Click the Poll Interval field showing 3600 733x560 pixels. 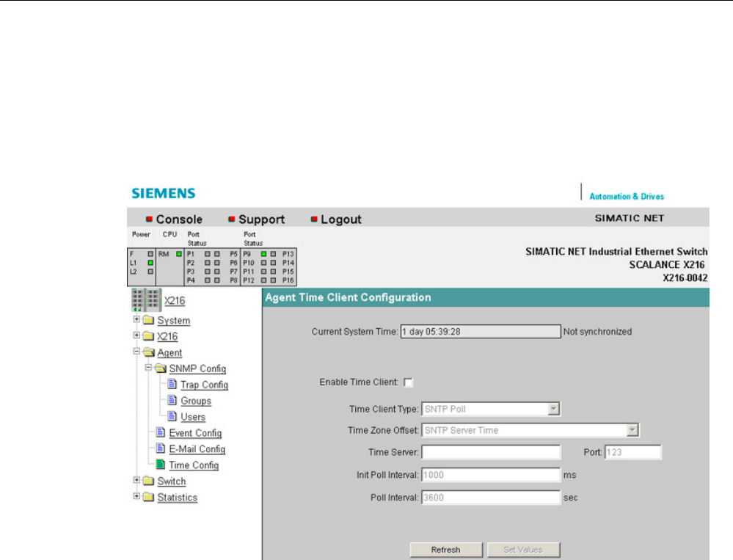tap(491, 498)
